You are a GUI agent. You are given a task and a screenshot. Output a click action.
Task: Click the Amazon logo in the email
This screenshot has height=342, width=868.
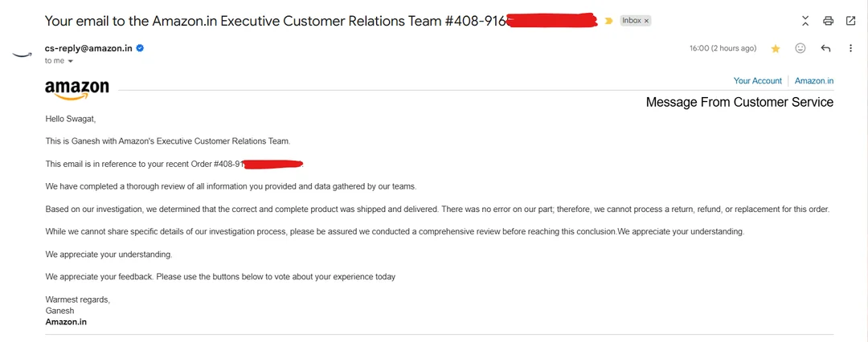pyautogui.click(x=77, y=89)
